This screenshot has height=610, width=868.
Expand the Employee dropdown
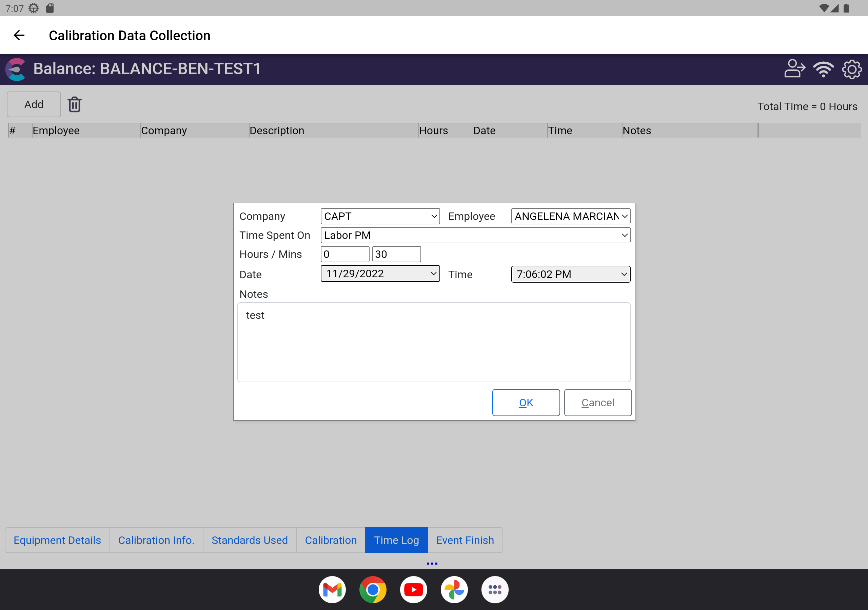pyautogui.click(x=570, y=216)
